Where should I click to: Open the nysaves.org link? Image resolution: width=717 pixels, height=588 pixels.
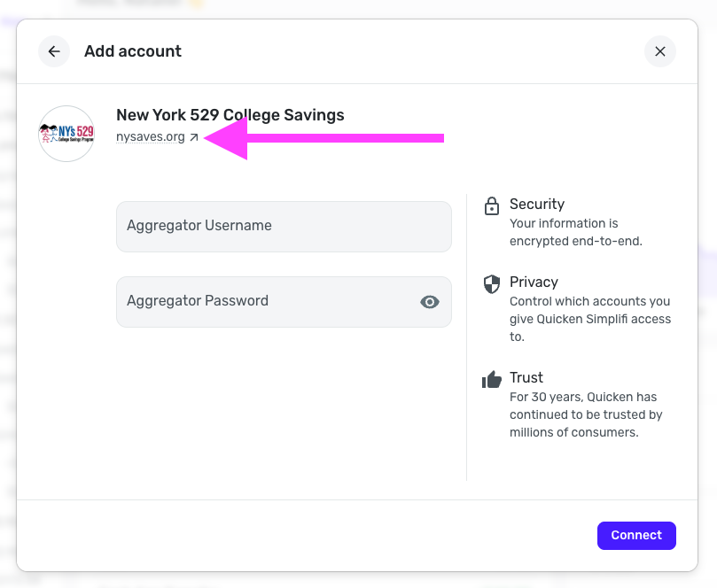(151, 137)
